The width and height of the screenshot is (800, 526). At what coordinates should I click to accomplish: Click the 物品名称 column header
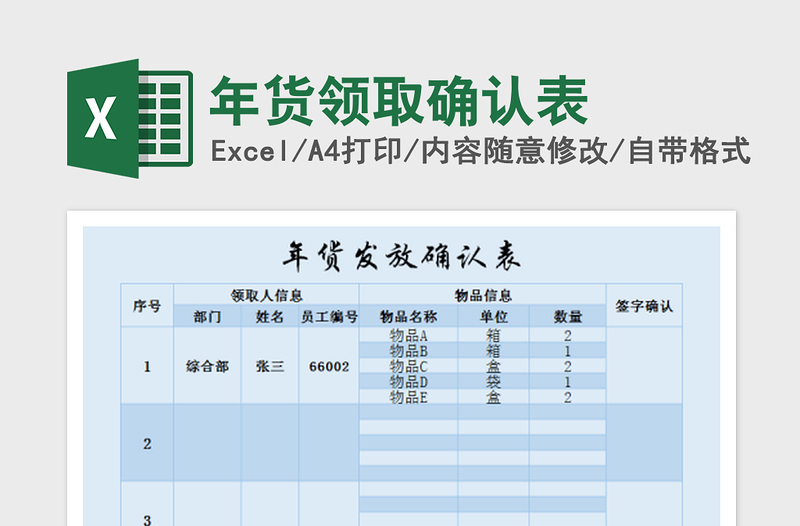pyautogui.click(x=408, y=316)
